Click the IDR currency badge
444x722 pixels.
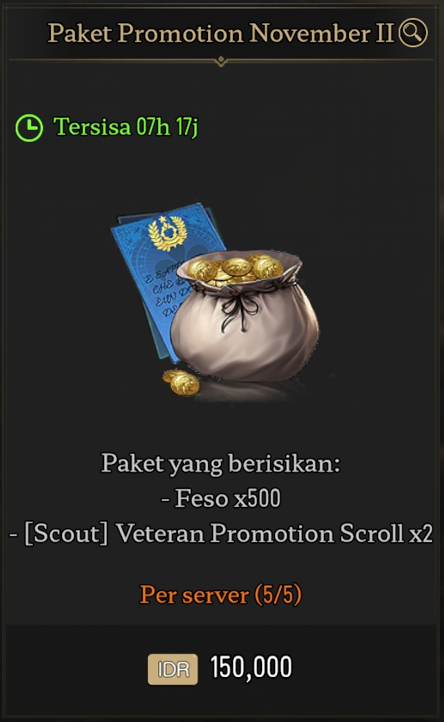[x=173, y=669]
